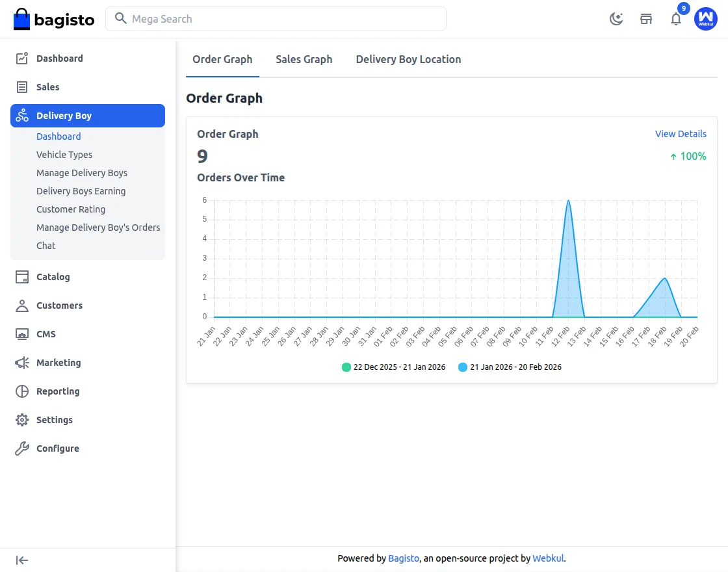
Task: Switch to the Sales Graph tab
Action: pyautogui.click(x=304, y=59)
